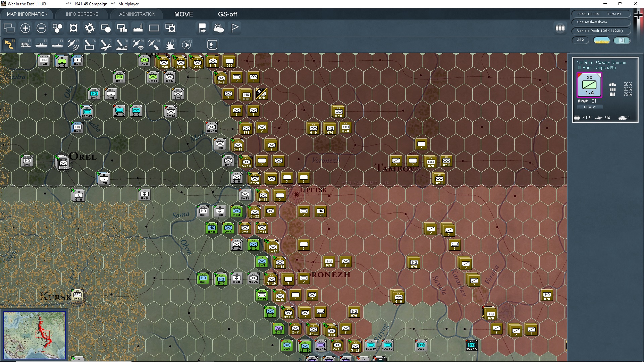This screenshot has width=644, height=362.
Task: Open the ADMINISTRATION tab
Action: [x=137, y=14]
